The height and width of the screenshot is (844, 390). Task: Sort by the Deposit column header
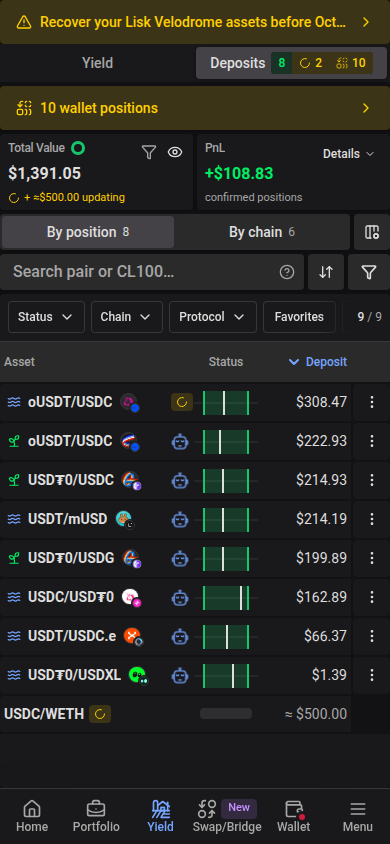tap(318, 362)
